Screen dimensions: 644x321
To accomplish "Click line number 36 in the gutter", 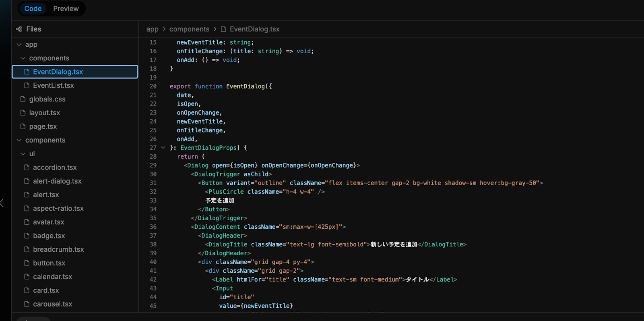I will (x=153, y=227).
